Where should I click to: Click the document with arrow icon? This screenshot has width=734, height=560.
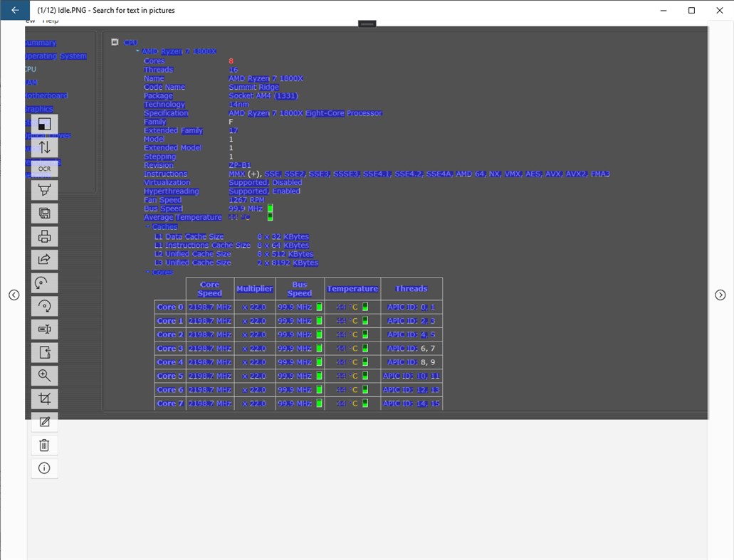[44, 352]
